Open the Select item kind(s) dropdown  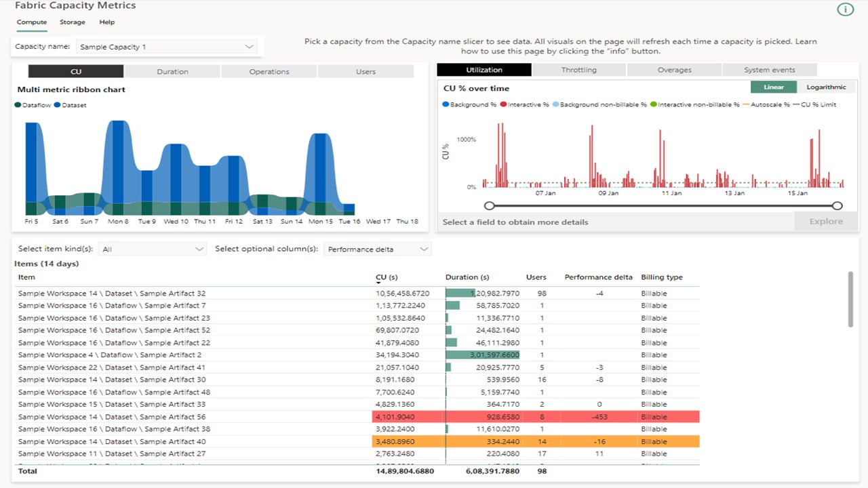pos(153,249)
